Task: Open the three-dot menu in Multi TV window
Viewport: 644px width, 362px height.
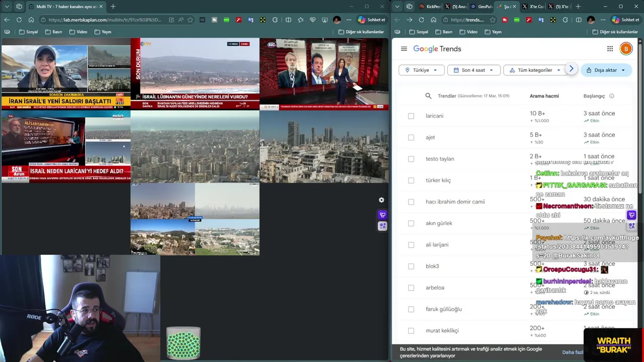Action: click(349, 20)
